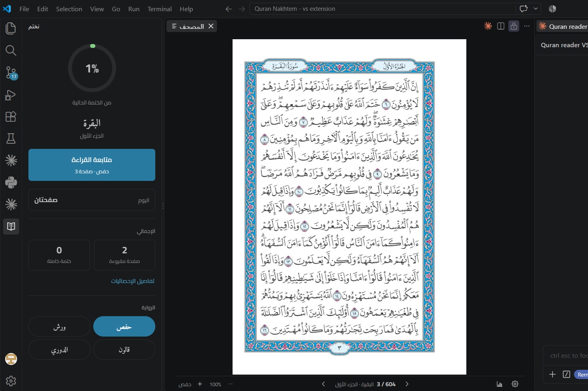Open the Explorer view in the activity bar

[x=11, y=28]
